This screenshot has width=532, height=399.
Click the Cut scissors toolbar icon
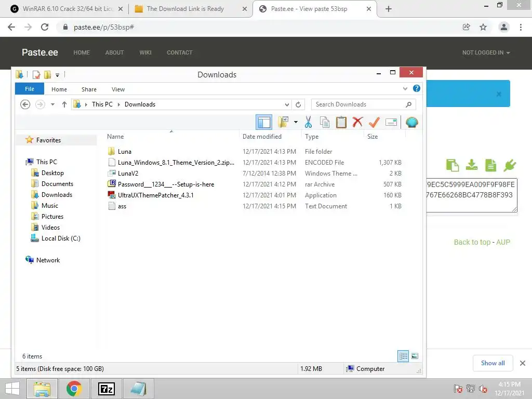coord(308,122)
